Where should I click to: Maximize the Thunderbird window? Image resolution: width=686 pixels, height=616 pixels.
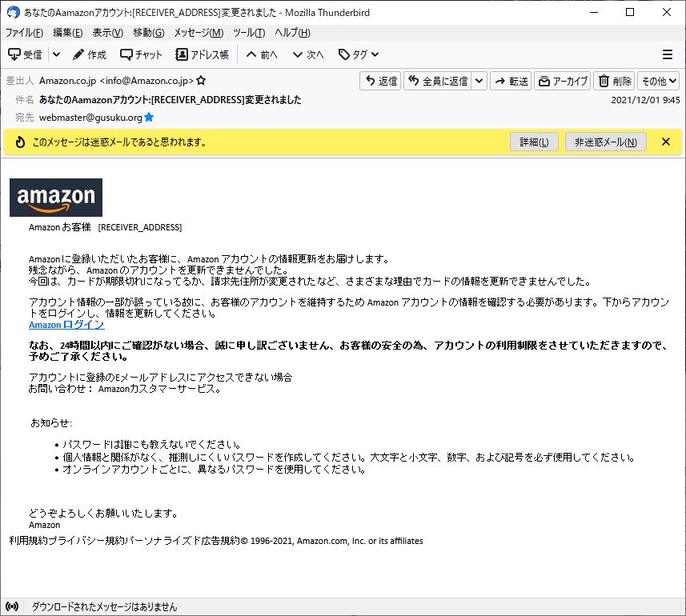pyautogui.click(x=630, y=12)
